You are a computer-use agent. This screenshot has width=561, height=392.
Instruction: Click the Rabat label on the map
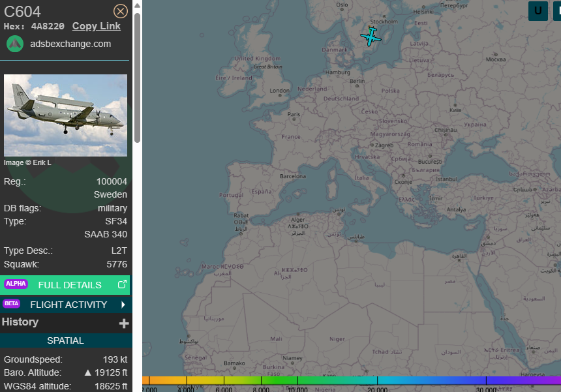point(241,215)
